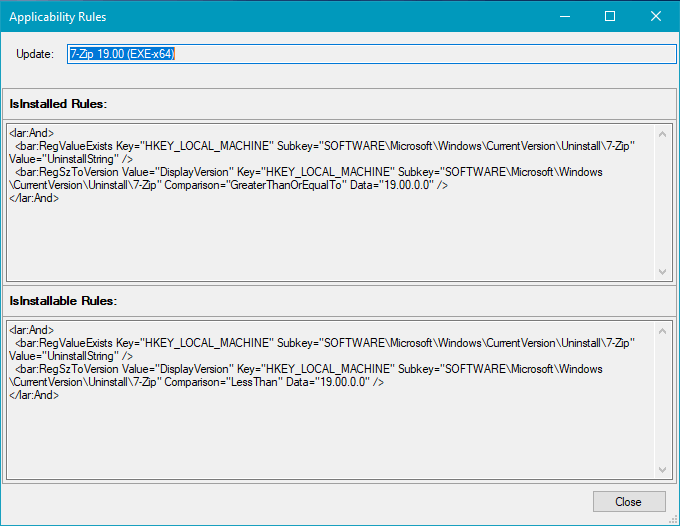Click the IsInstallable Rules text box
Screen dimensions: 680x526
(339, 400)
